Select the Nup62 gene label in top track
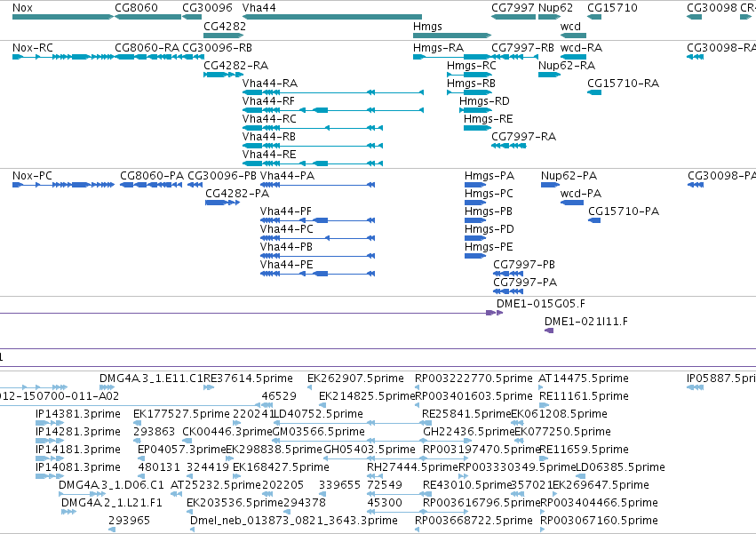 pyautogui.click(x=555, y=8)
